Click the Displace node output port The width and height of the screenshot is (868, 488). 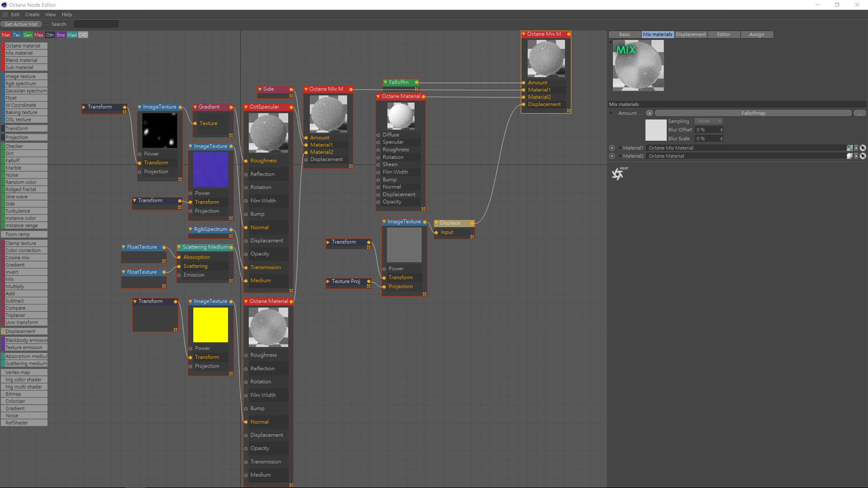point(472,223)
